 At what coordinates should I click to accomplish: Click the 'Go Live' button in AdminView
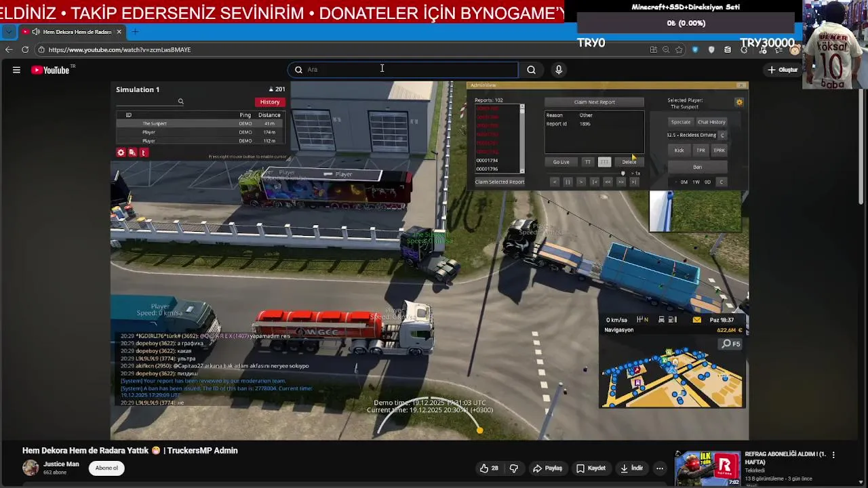(561, 162)
